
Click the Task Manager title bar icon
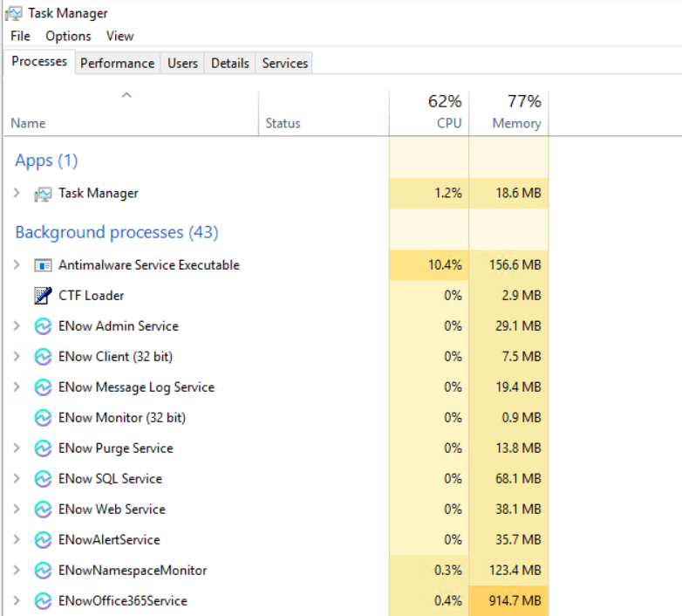tap(14, 13)
